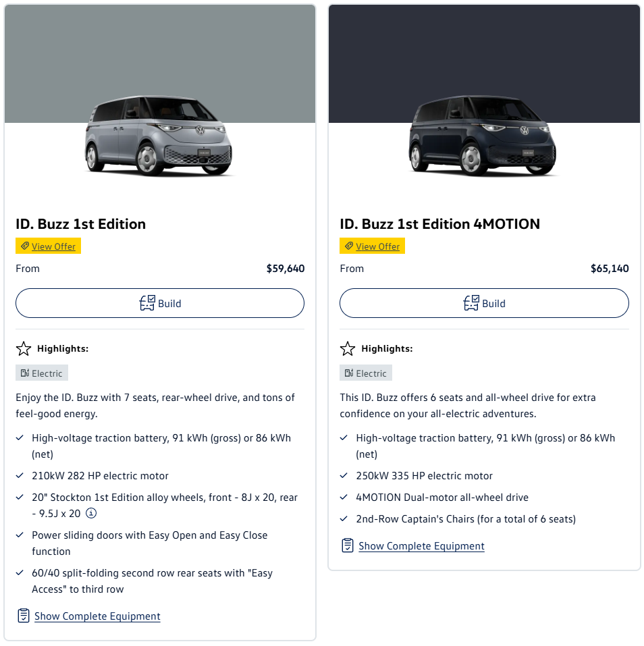Open View Offer for the 4MOTION model
644x646 pixels.
tap(377, 246)
